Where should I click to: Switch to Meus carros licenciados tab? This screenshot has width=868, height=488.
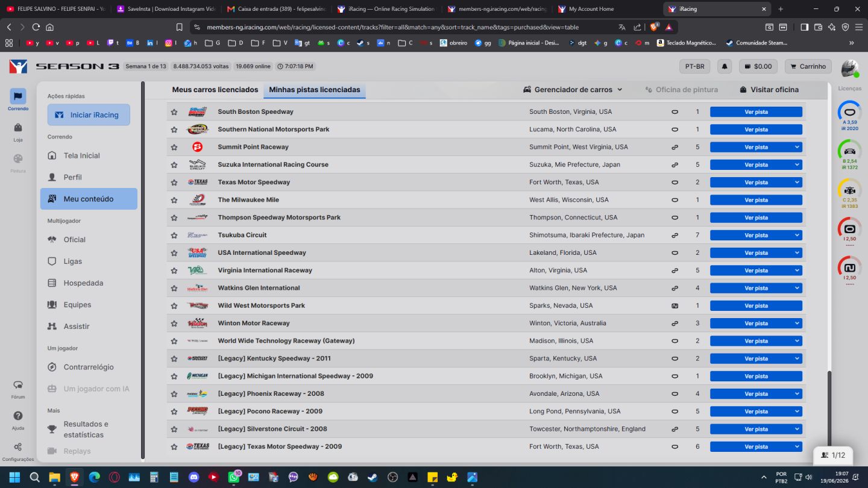pos(215,90)
